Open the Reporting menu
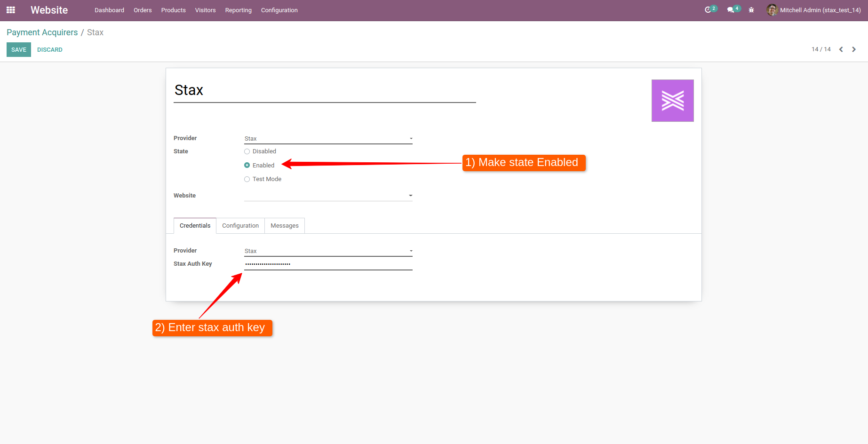This screenshot has width=868, height=444. 238,10
